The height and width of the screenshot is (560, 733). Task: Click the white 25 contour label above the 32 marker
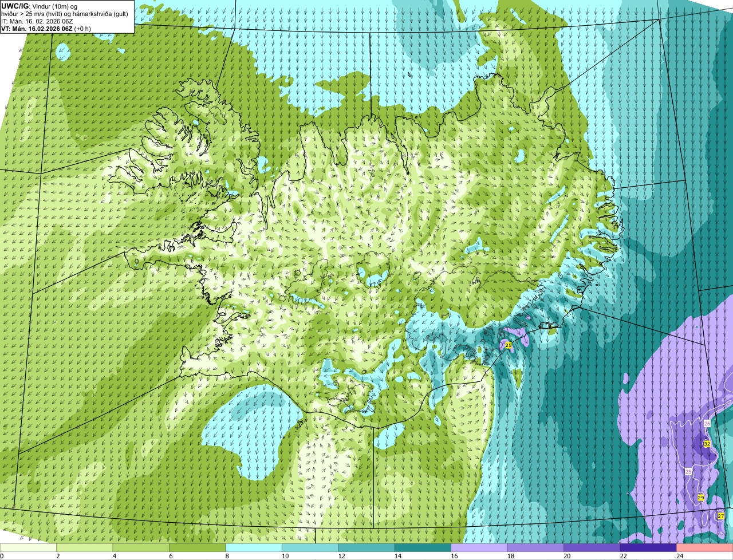coord(707,423)
